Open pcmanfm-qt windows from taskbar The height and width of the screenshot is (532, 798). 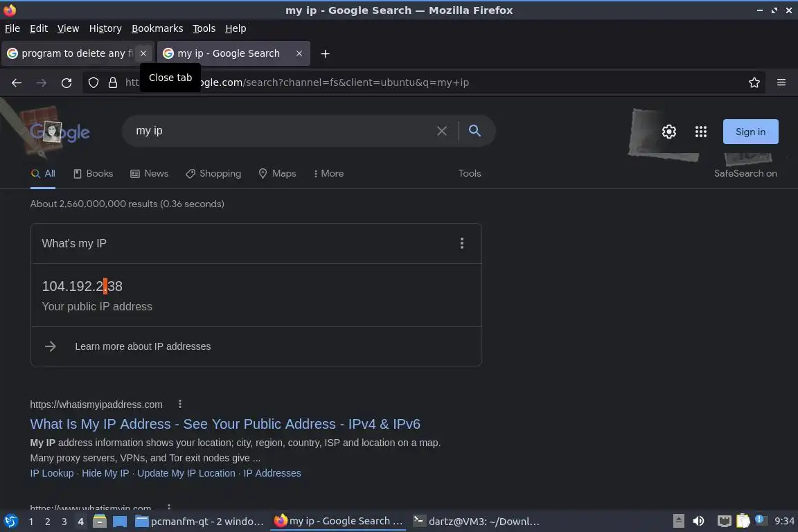tap(200, 522)
